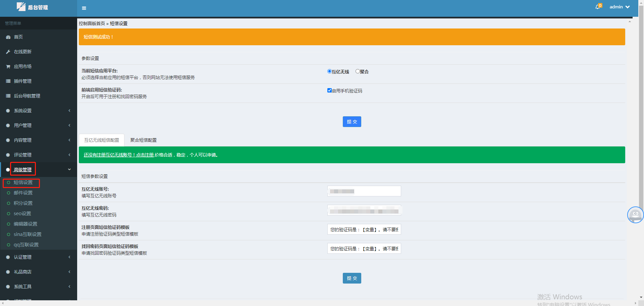
Task: Open 积分设置 in the sidebar
Action: click(x=23, y=203)
